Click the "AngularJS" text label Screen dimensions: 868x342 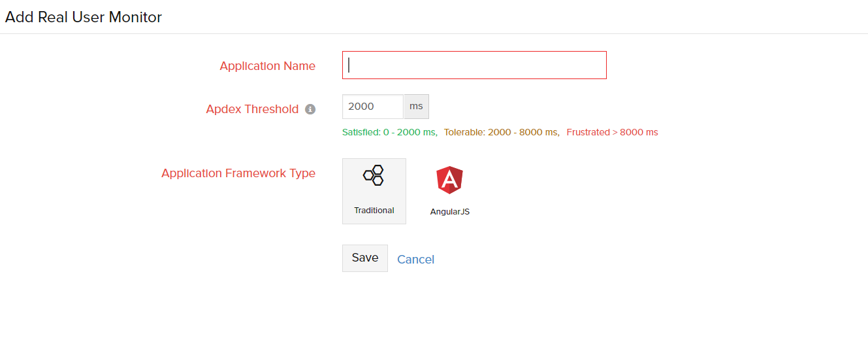449,212
